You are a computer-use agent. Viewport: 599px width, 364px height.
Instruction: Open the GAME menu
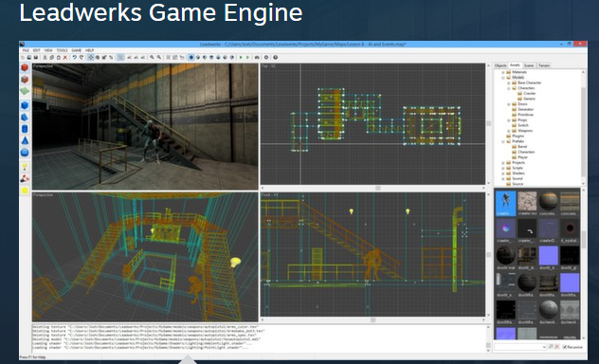tap(77, 50)
